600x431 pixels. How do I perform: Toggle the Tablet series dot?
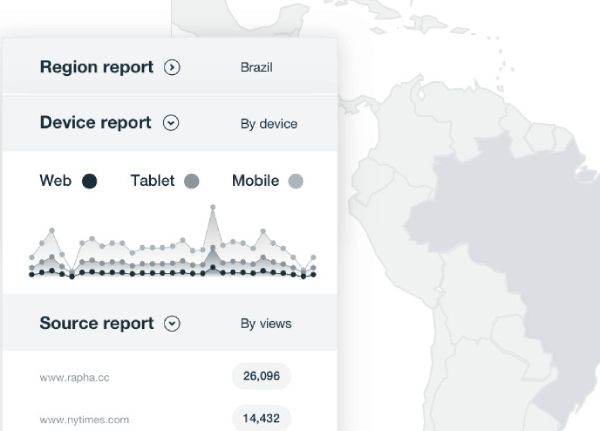coord(192,182)
